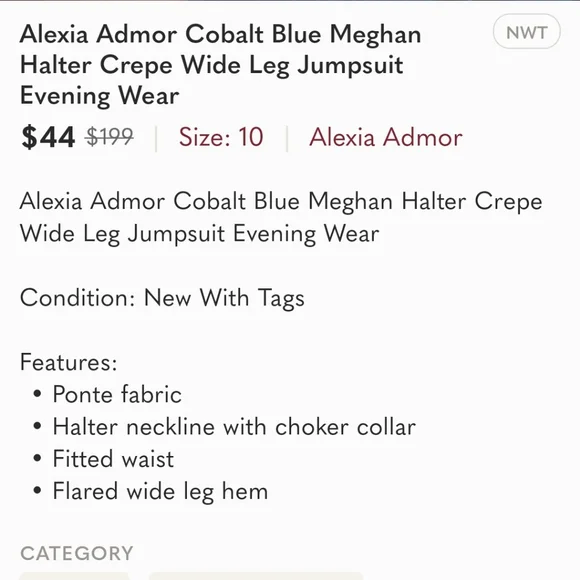Image resolution: width=580 pixels, height=580 pixels.
Task: Open the Alexia Admor brand link
Action: click(x=386, y=137)
